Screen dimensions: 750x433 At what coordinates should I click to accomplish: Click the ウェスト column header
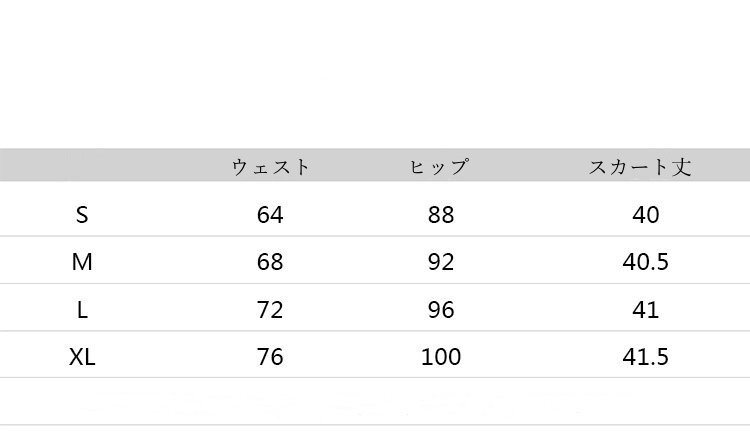[x=270, y=167]
